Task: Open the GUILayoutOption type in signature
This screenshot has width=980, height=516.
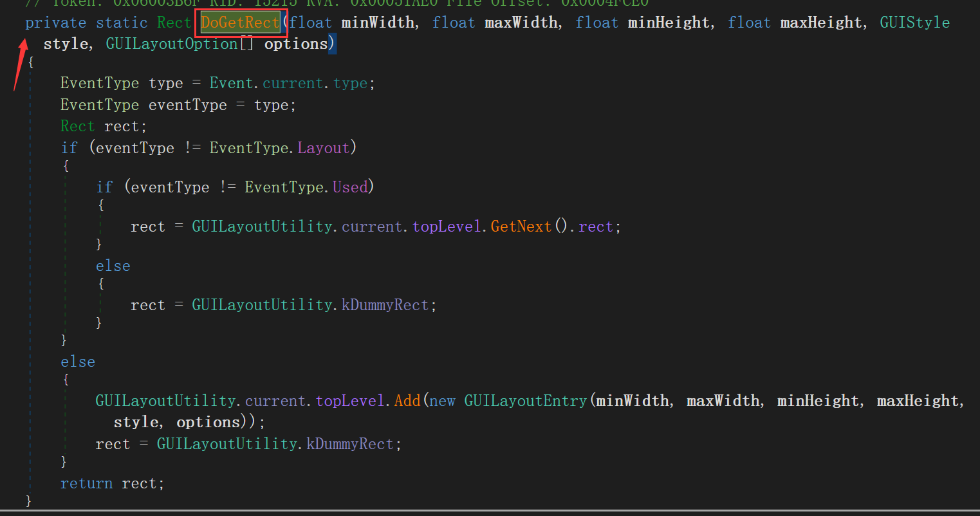Action: click(172, 44)
